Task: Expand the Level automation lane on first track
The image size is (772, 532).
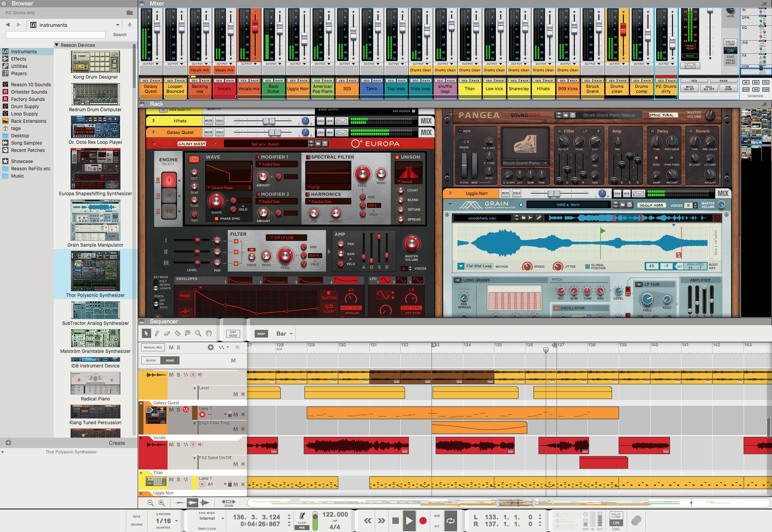Action: [x=193, y=387]
